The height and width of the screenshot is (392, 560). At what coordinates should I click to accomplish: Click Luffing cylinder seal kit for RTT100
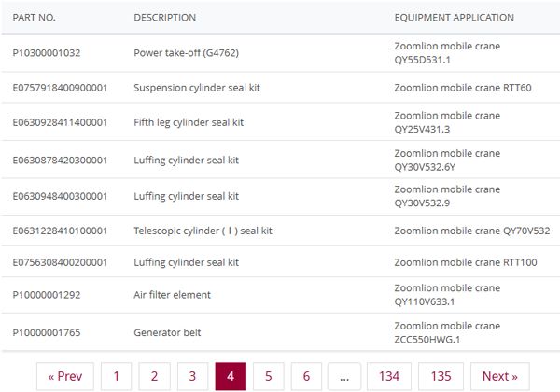(187, 263)
